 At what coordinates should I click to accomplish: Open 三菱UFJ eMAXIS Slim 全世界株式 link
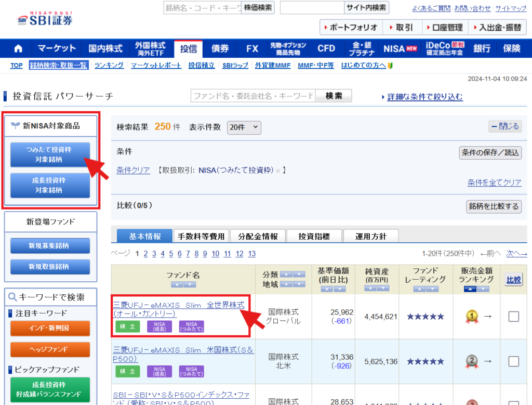179,309
